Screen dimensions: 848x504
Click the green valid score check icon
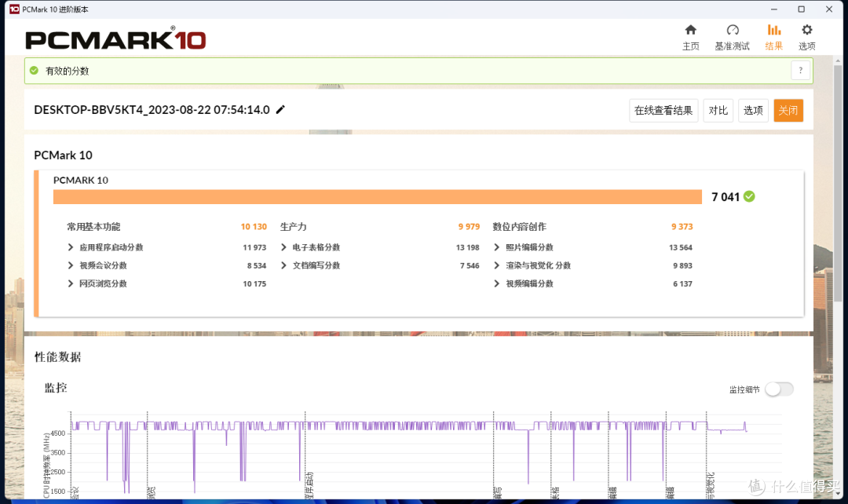34,71
